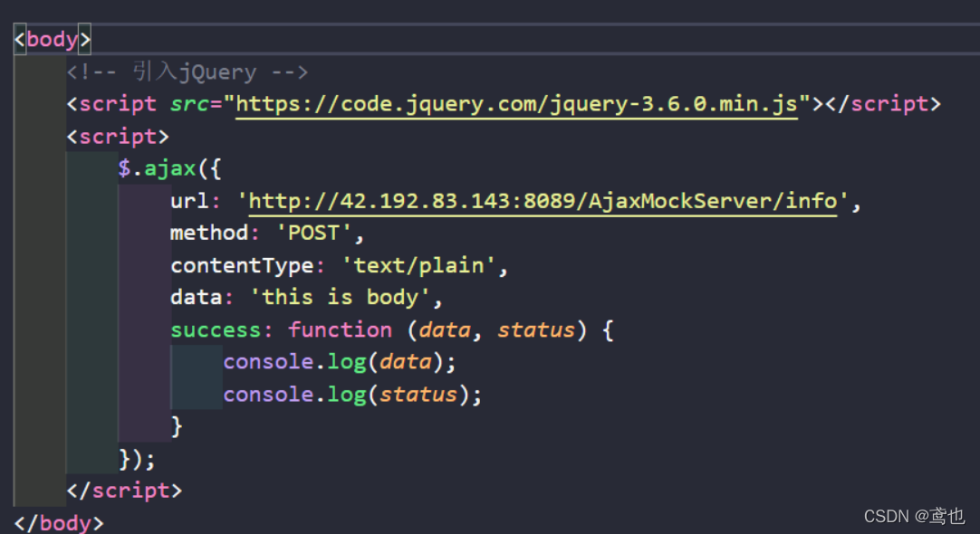Click the method property key

[209, 234]
